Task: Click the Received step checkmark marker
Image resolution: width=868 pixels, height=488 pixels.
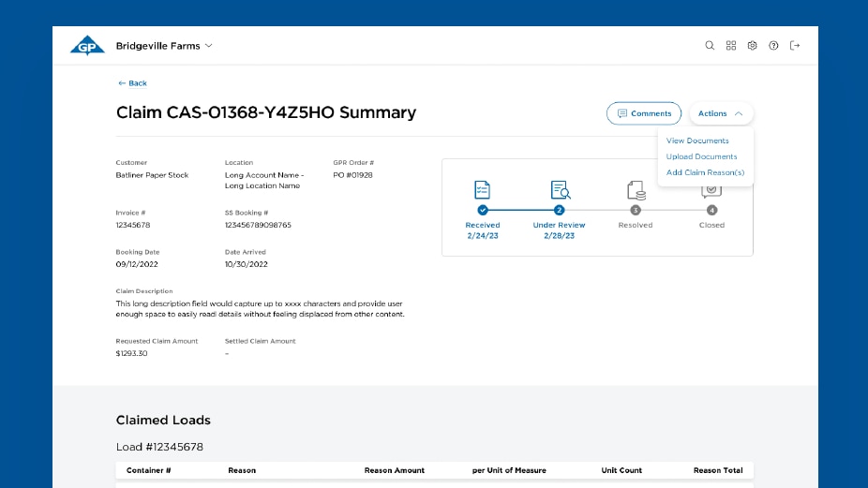Action: 483,210
